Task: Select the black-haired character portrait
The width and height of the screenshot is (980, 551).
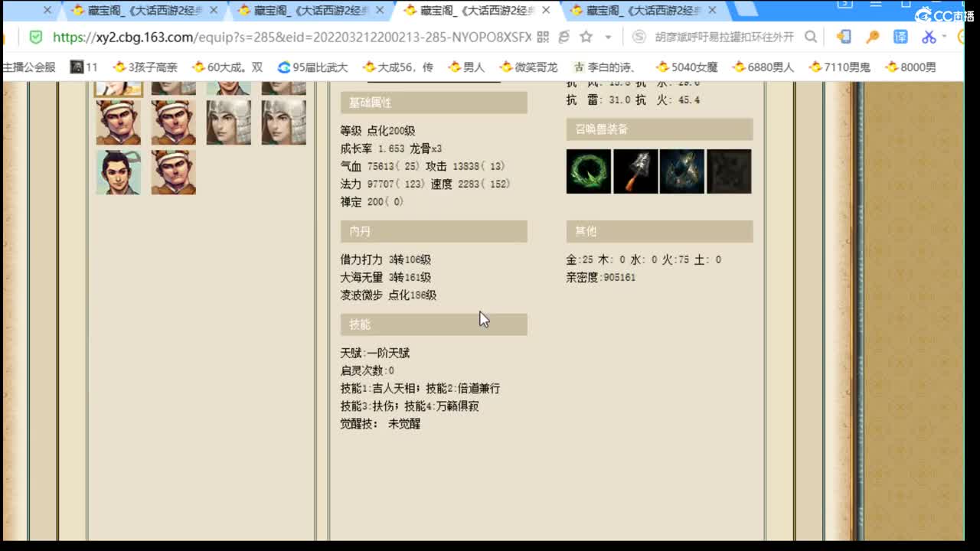Action: click(x=119, y=172)
